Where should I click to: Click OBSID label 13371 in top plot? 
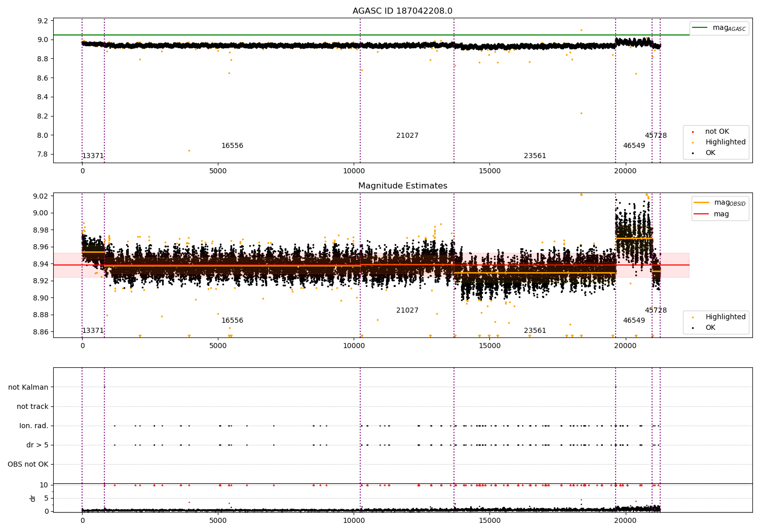[x=93, y=156]
